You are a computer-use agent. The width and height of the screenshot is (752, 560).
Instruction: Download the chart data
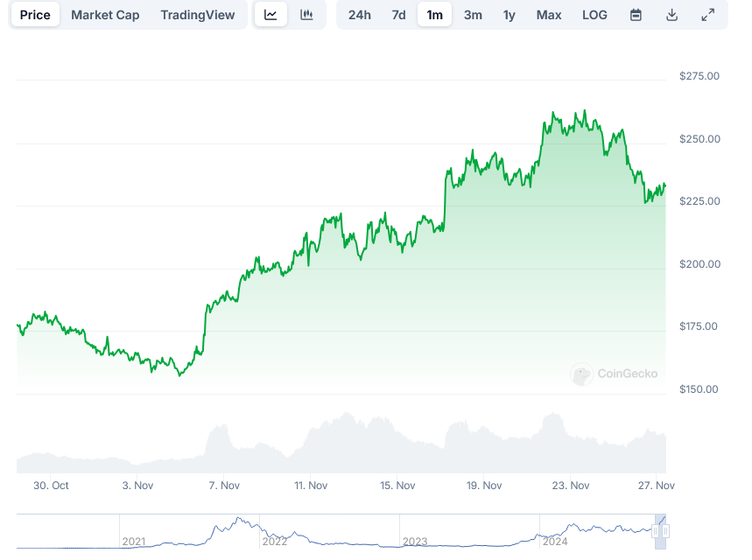point(671,15)
